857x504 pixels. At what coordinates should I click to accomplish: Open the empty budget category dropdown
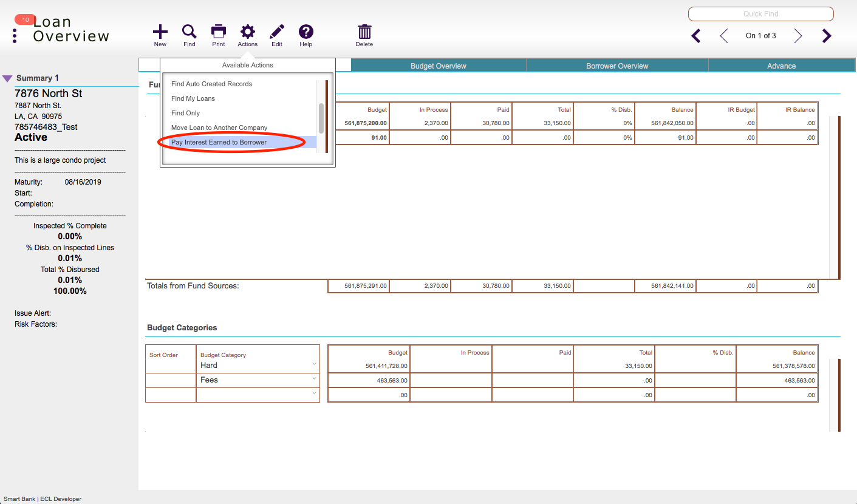pos(314,393)
